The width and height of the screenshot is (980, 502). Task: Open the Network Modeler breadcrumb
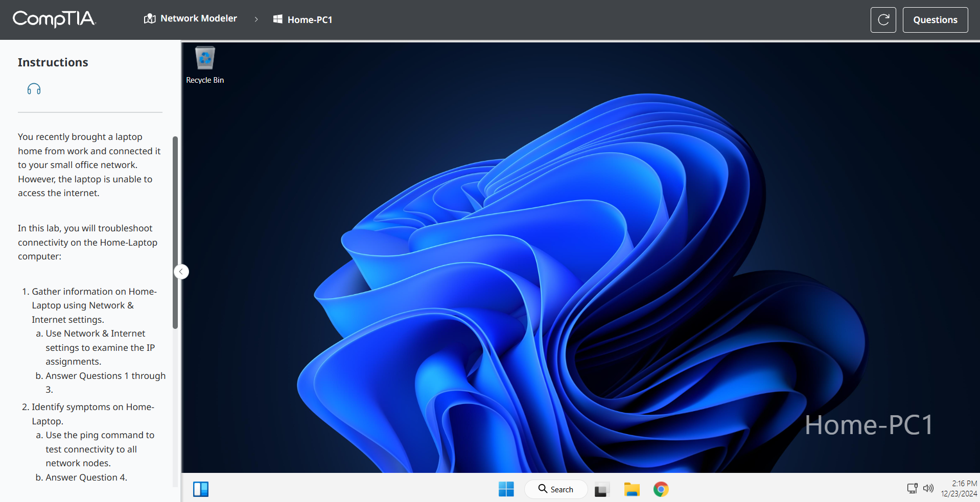coord(191,18)
